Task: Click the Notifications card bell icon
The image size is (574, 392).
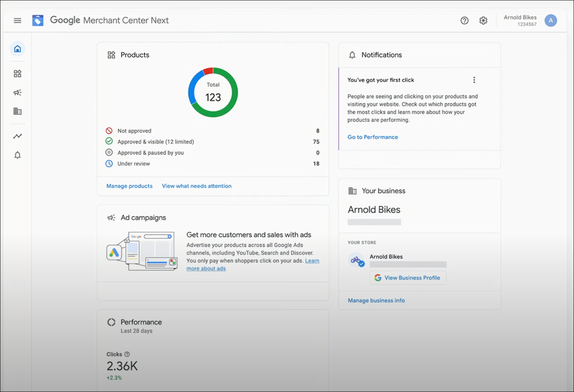Action: [x=352, y=55]
